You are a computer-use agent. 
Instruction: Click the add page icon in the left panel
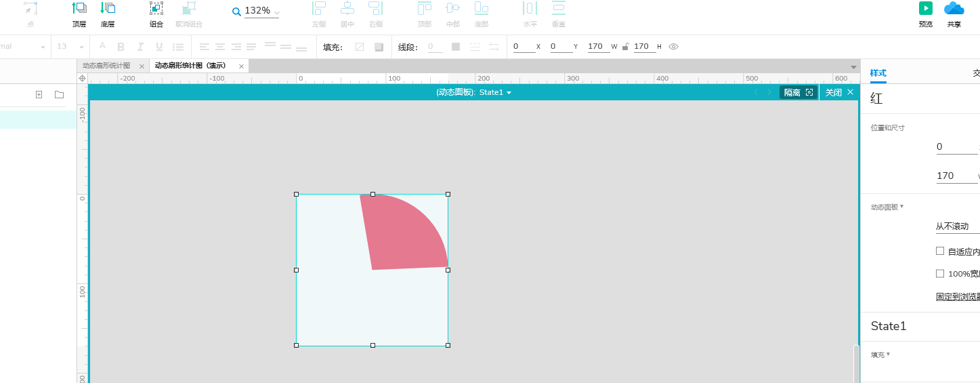[39, 94]
